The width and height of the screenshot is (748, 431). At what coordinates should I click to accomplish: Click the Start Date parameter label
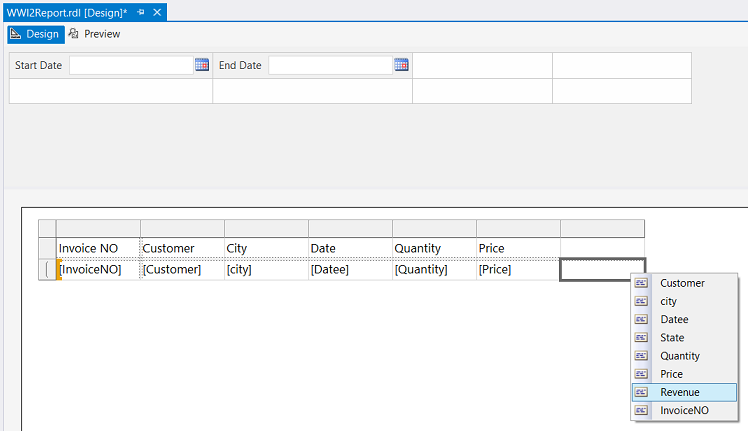(38, 65)
